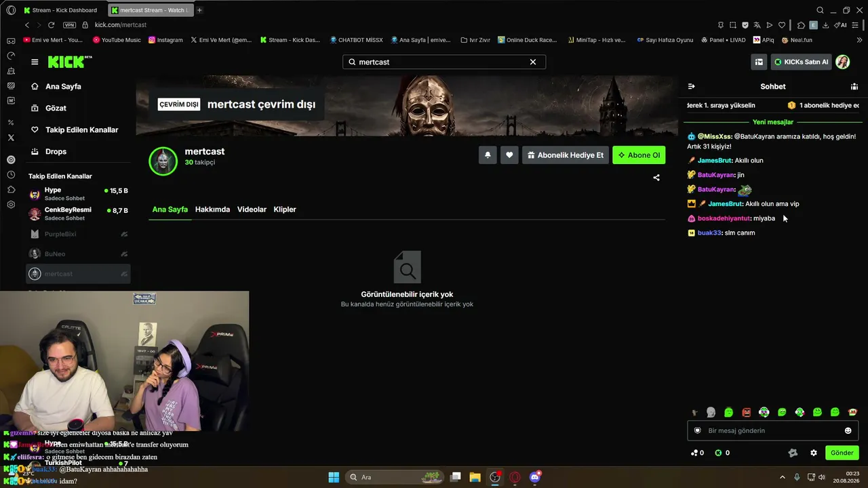The height and width of the screenshot is (488, 868).
Task: Switch to the Ana Sayfa channel tab
Action: tap(170, 209)
